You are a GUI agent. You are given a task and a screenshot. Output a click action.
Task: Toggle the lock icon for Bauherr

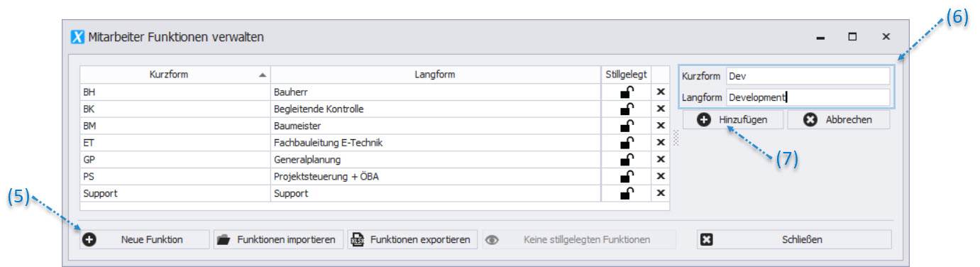point(627,92)
